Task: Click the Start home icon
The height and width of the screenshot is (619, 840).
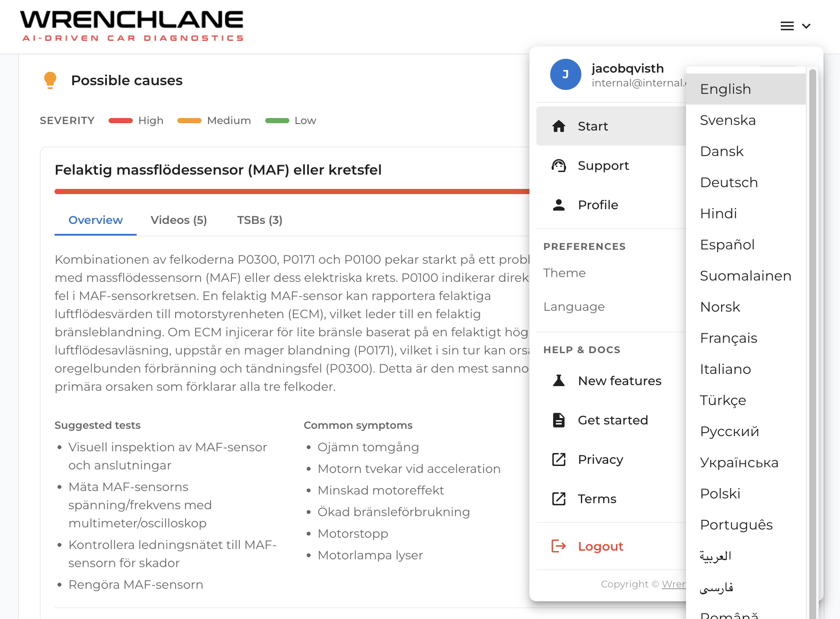Action: pos(559,126)
